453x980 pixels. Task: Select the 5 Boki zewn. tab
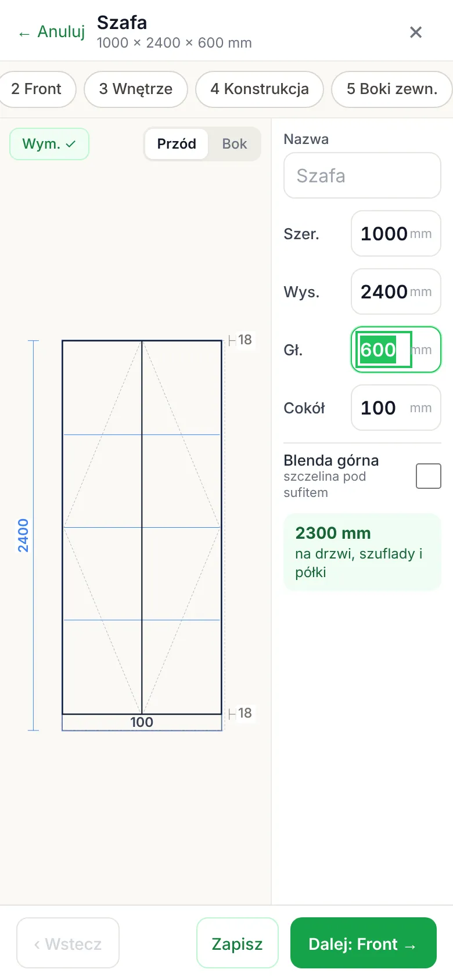click(392, 89)
